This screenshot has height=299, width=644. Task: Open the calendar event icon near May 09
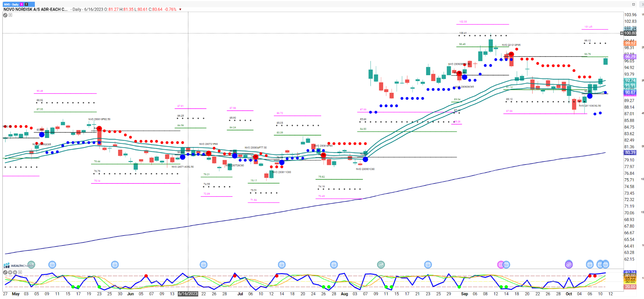point(52,265)
